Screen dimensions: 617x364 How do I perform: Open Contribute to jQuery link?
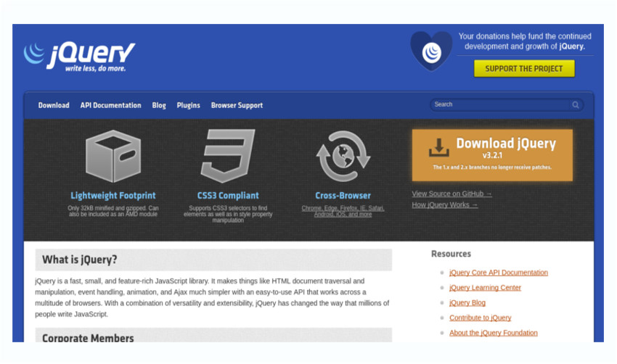[x=480, y=318]
